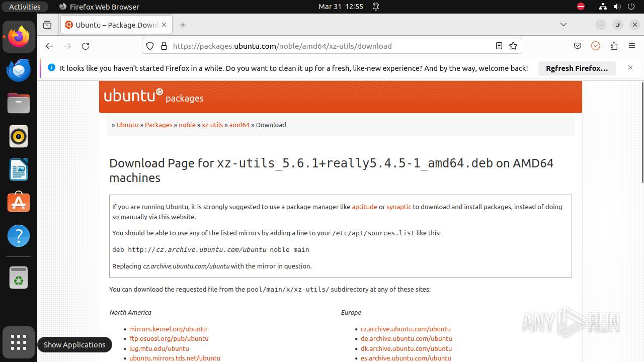The image size is (644, 362).
Task: Open the Files manager in dock
Action: pos(19,103)
